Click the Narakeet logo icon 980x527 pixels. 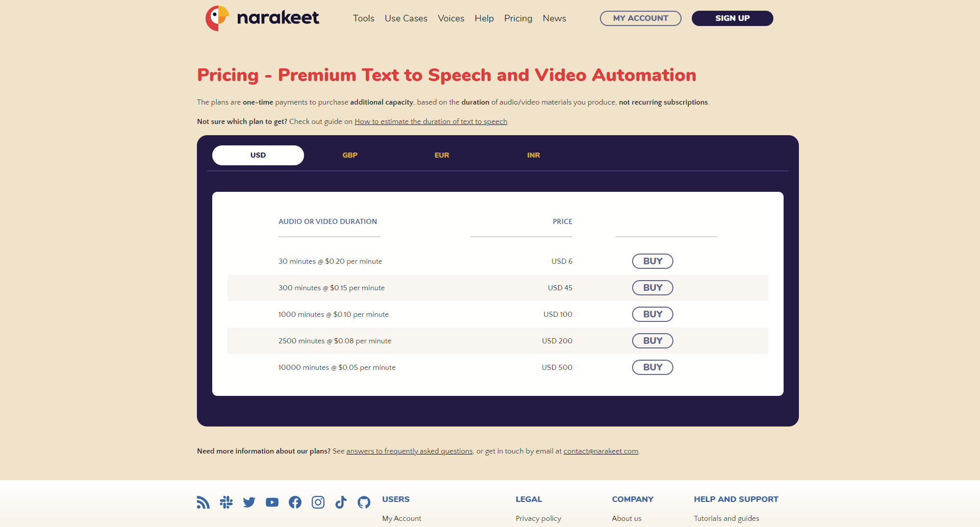tap(218, 17)
